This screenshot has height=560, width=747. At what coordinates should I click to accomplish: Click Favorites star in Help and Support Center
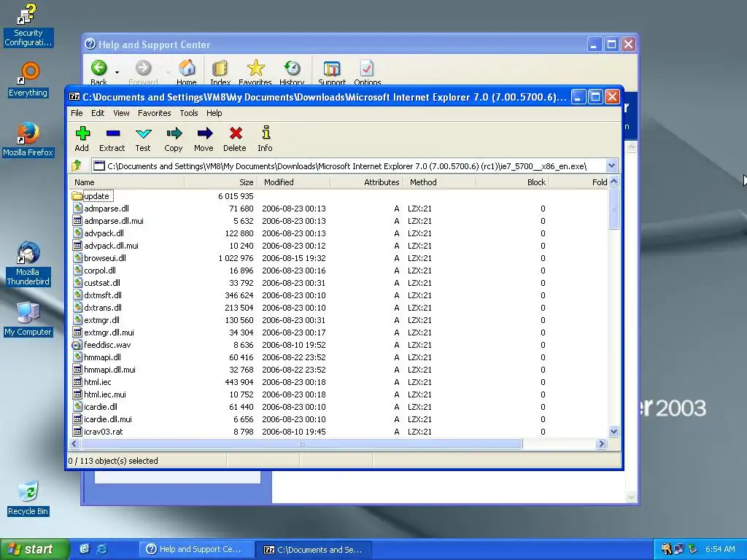[x=256, y=68]
